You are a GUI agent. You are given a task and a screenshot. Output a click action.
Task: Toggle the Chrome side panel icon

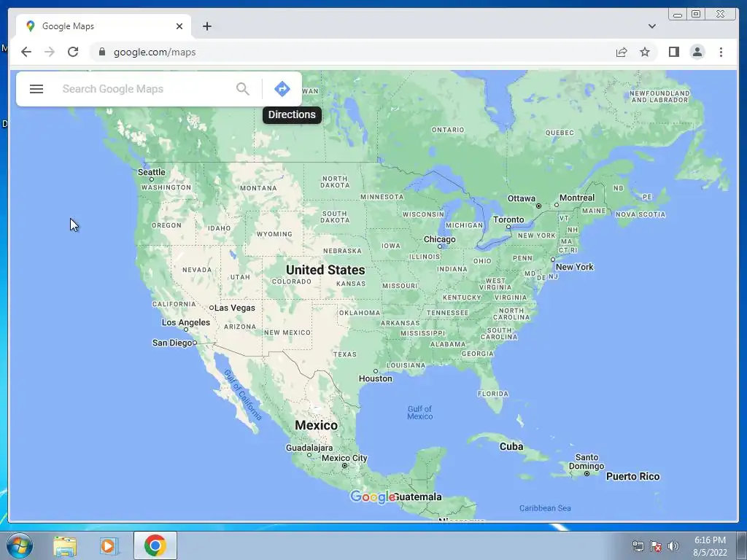[x=673, y=52]
